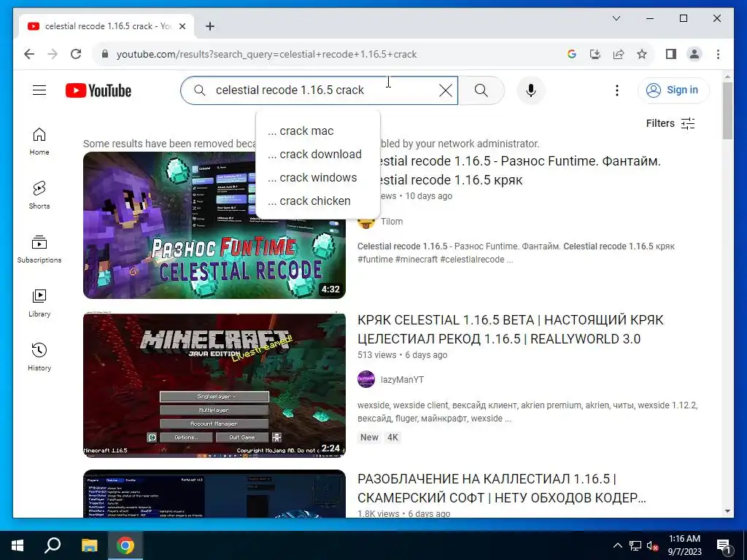
Task: Choose the "... crack mac" suggestion
Action: (318, 131)
